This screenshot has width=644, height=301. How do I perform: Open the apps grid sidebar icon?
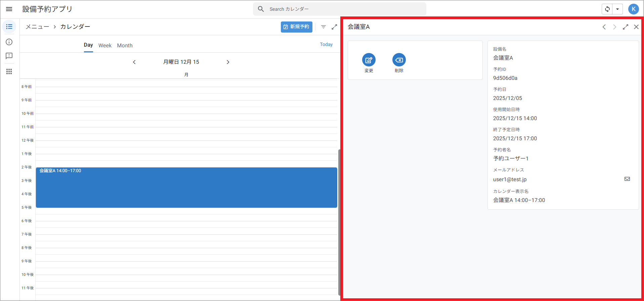(9, 71)
